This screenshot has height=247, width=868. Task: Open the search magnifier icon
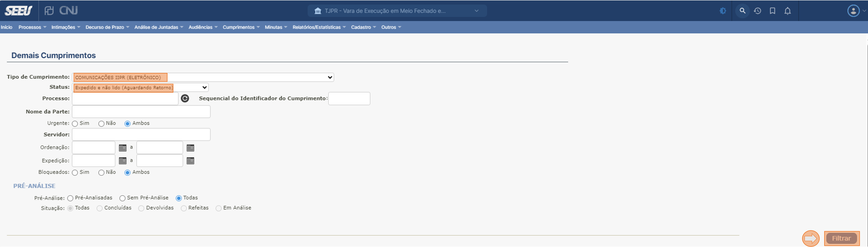(742, 11)
